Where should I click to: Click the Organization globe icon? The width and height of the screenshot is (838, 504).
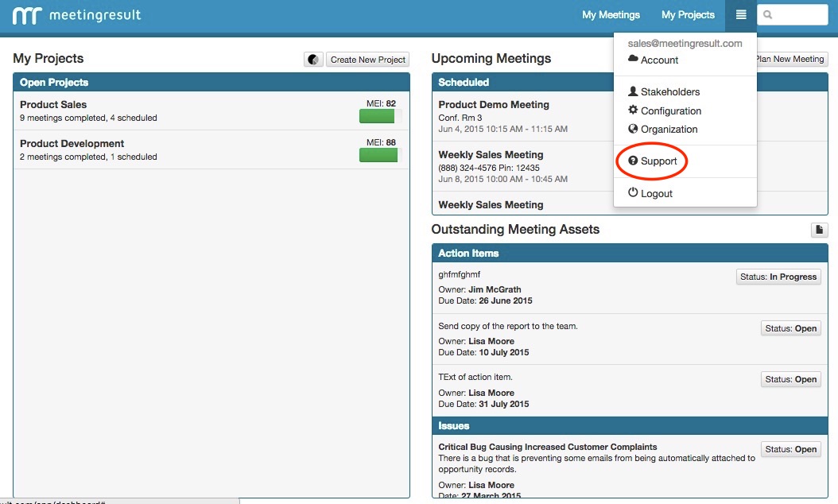(633, 129)
